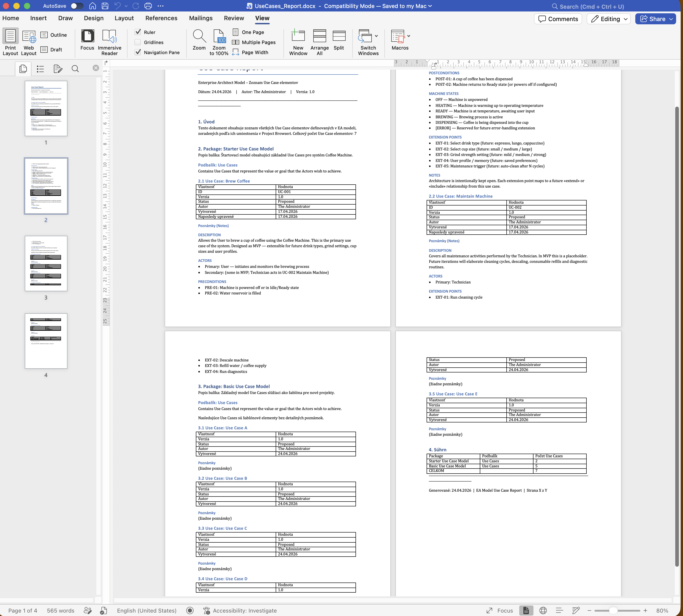Open the Draw ribbon tab
This screenshot has width=683, height=616.
[x=65, y=18]
